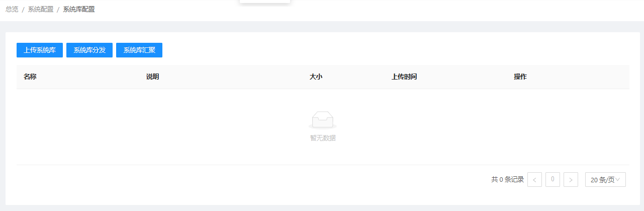644x211 pixels.
Task: Click the 上传系统库 button
Action: click(40, 50)
